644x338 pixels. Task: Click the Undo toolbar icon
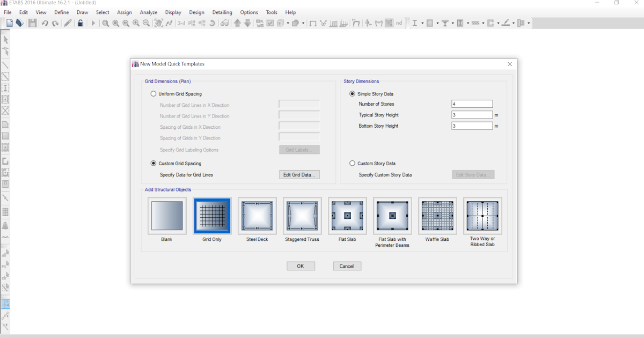coord(45,23)
